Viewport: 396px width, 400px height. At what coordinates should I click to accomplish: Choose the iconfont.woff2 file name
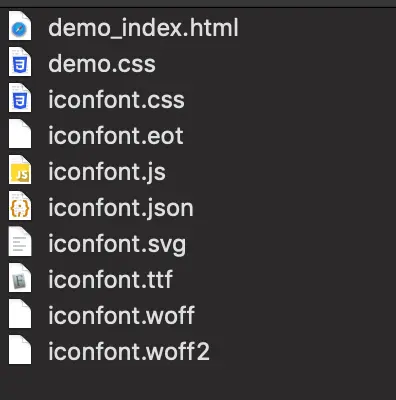pos(129,351)
